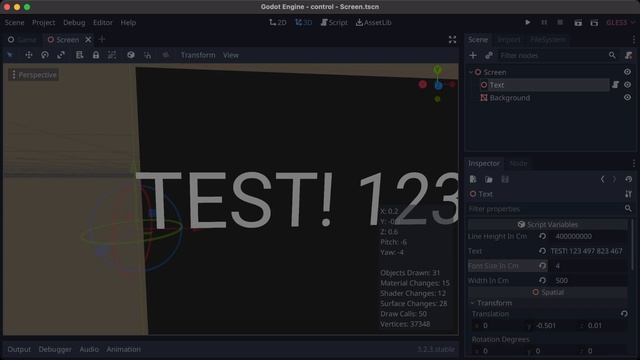Select the Select Mode tool
640x360 pixels.
pyautogui.click(x=10, y=55)
